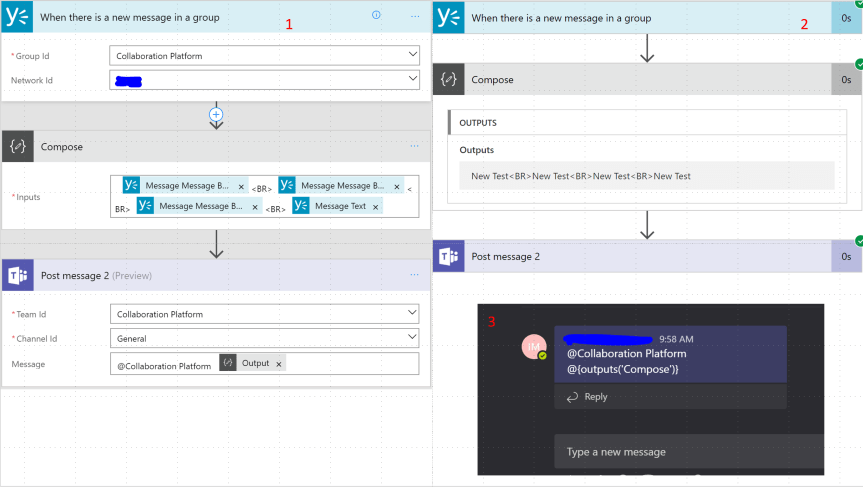Image resolution: width=863 pixels, height=487 pixels.
Task: Open the ellipsis menu on the left Compose card
Action: coord(415,147)
